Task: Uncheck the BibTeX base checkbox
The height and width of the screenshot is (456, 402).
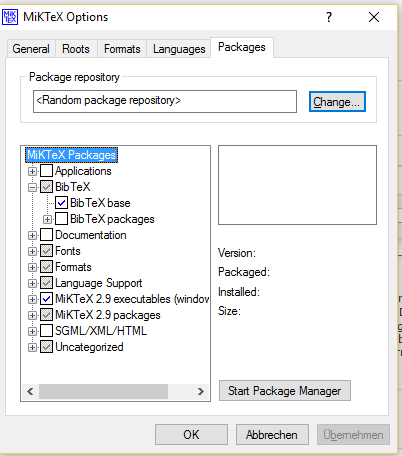Action: (61, 203)
